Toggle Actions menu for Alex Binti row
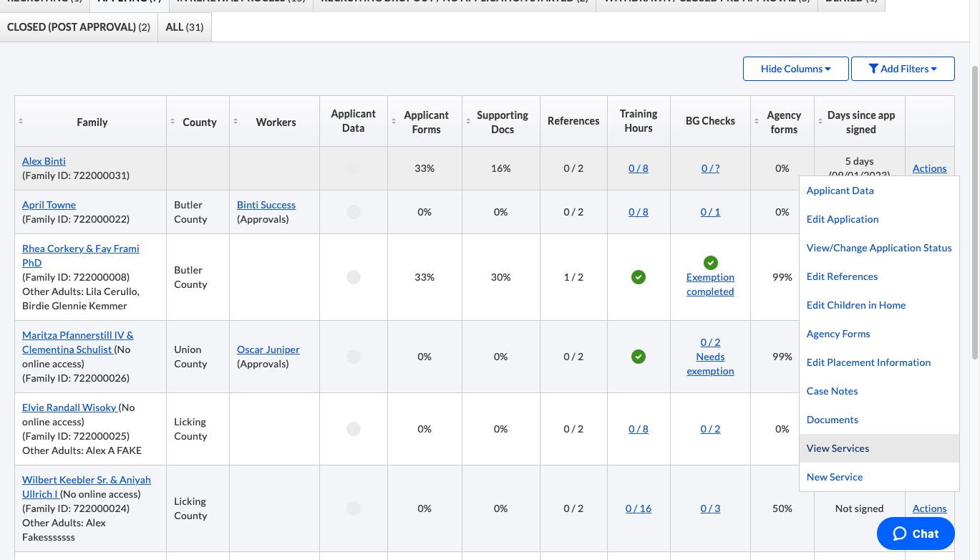The image size is (980, 560). click(x=929, y=168)
